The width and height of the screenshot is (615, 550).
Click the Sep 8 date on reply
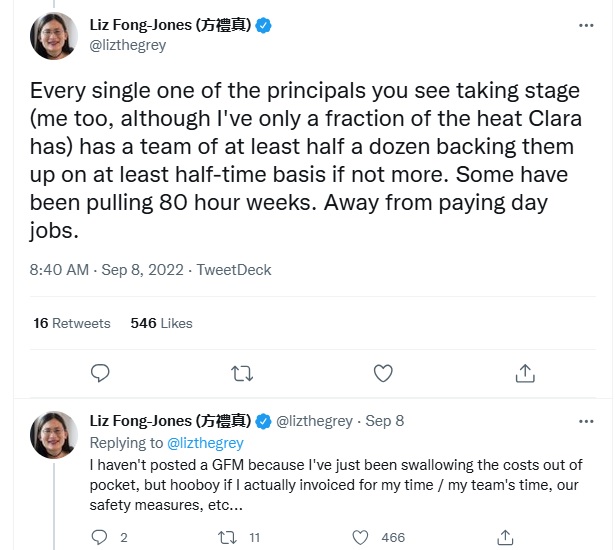[384, 421]
